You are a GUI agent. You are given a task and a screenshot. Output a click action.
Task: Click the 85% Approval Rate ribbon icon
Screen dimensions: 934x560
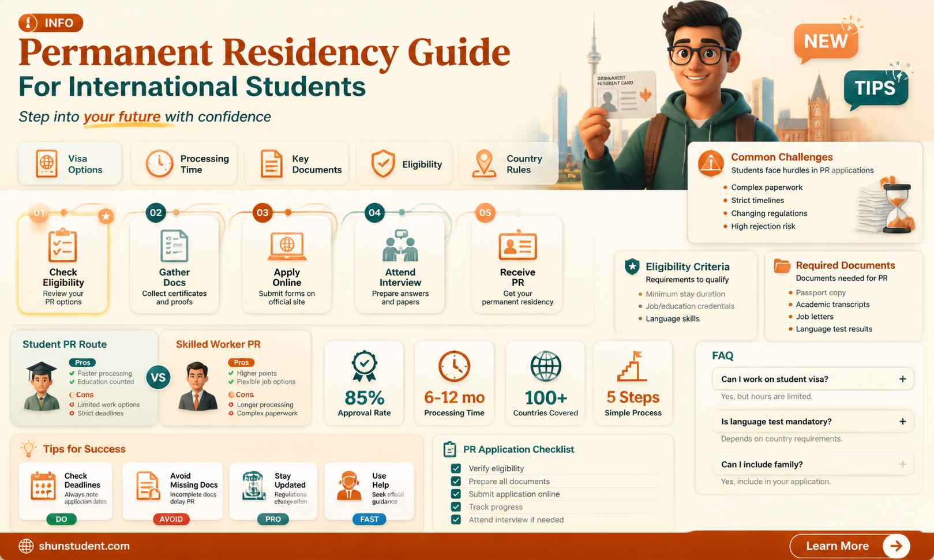point(364,367)
